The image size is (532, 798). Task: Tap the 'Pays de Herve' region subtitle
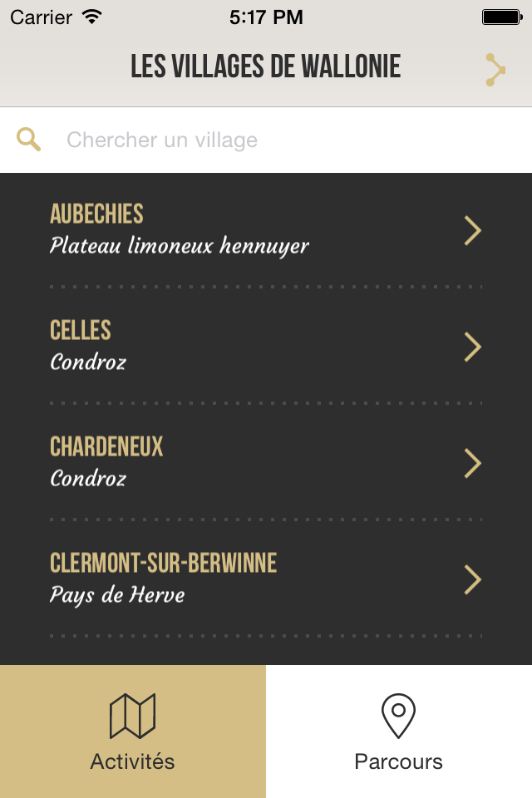(x=117, y=594)
